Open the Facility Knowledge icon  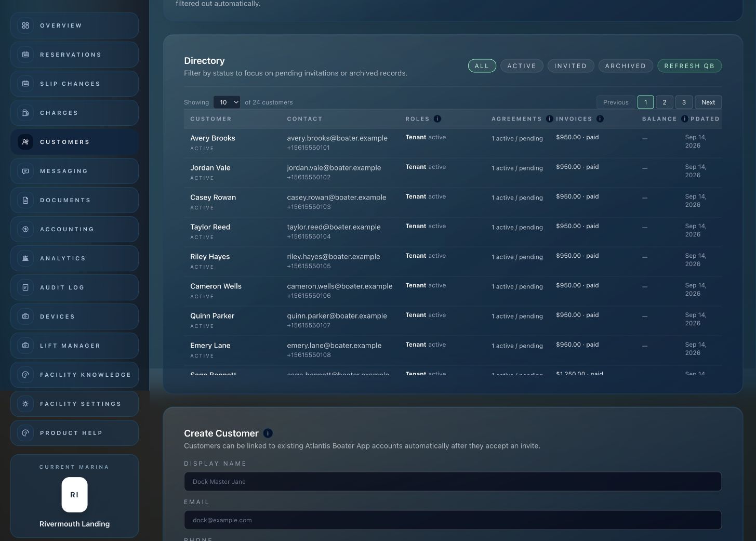(25, 375)
